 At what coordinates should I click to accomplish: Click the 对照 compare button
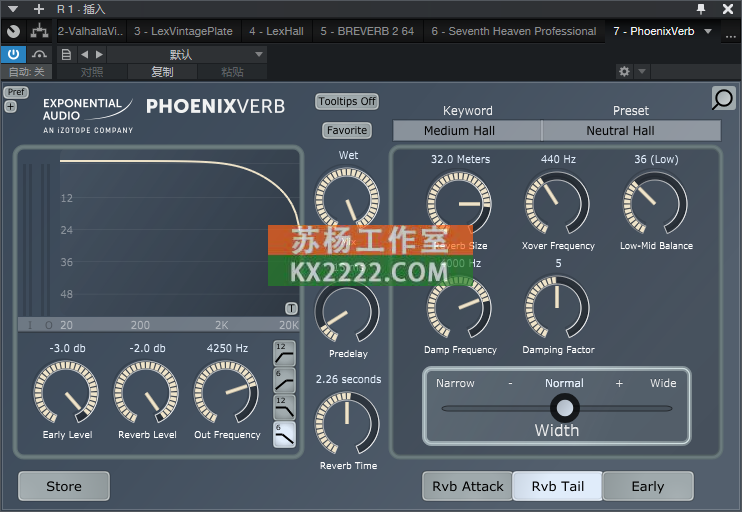click(92, 72)
